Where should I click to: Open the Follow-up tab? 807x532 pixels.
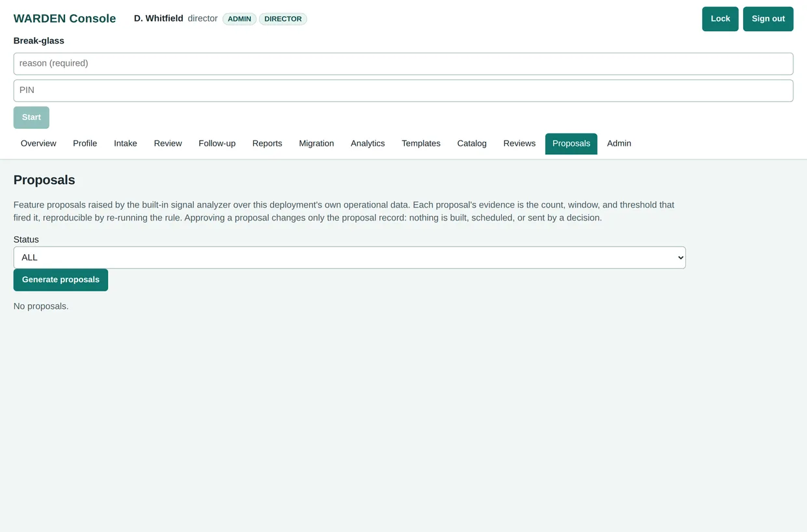coord(217,144)
